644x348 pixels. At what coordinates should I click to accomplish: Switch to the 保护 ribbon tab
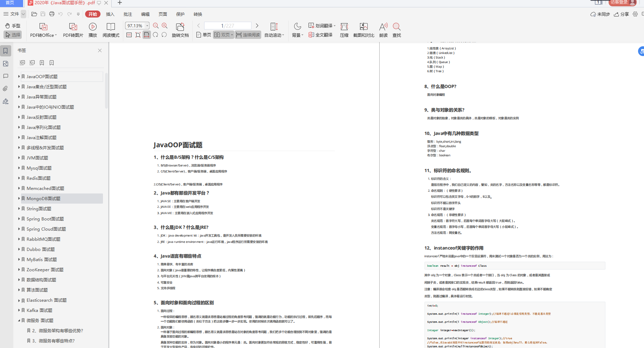pyautogui.click(x=180, y=14)
